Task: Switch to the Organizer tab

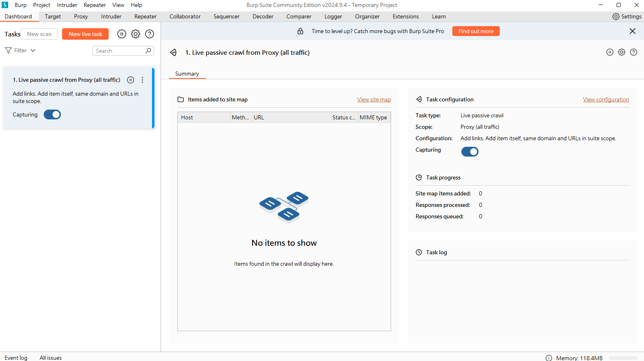Action: [x=367, y=16]
